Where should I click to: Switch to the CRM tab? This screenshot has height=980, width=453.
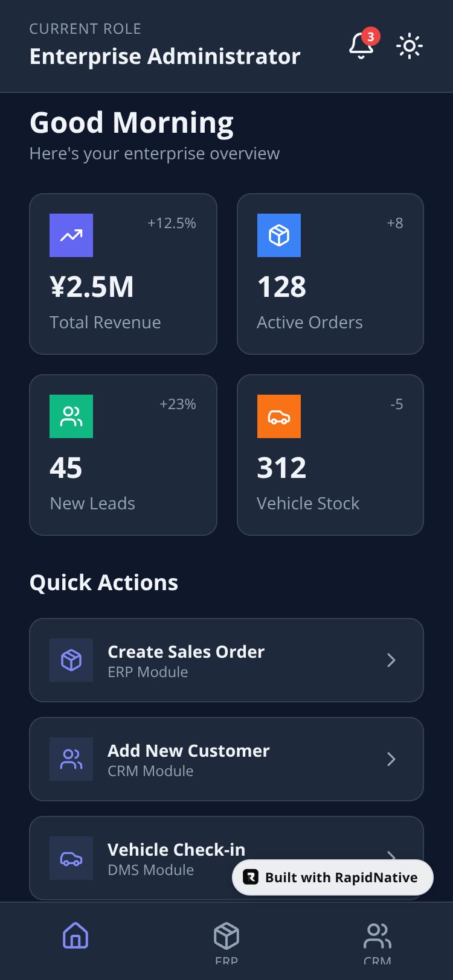(x=377, y=941)
